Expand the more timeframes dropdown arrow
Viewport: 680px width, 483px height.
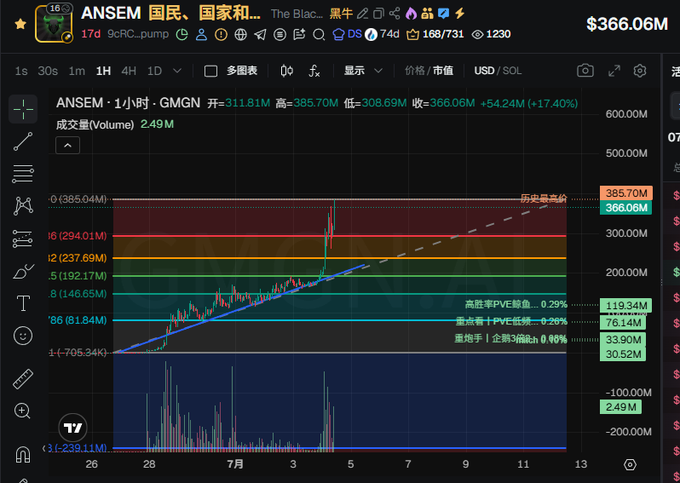tap(177, 71)
